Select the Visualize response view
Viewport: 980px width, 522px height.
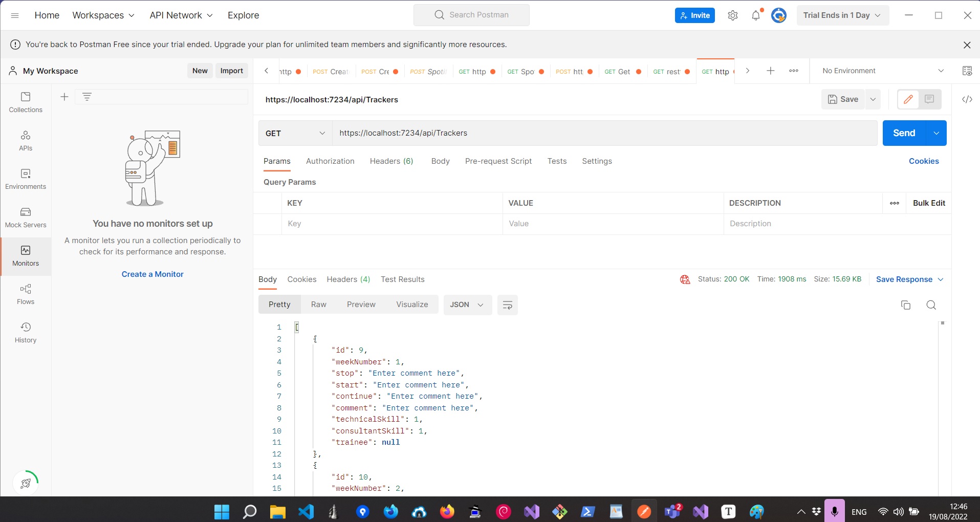(412, 304)
